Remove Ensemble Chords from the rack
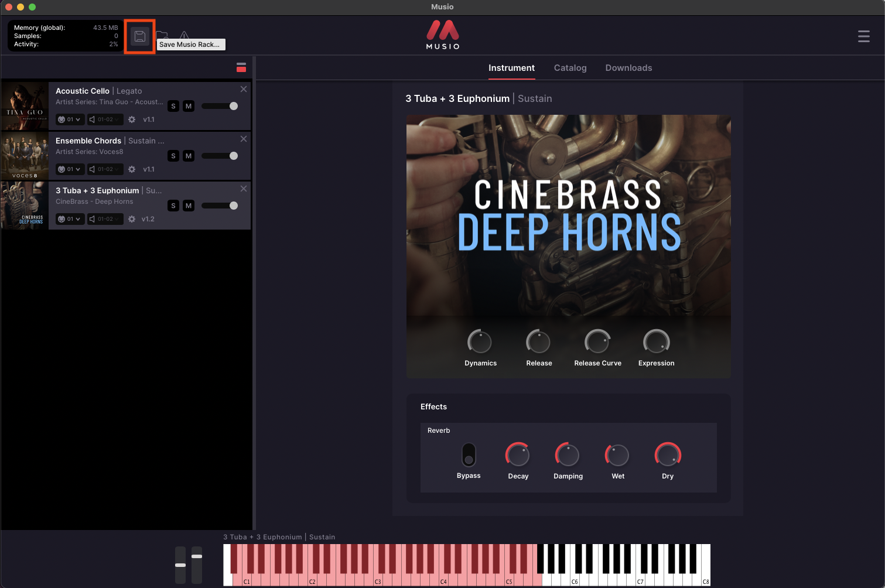Viewport: 885px width, 588px height. pyautogui.click(x=244, y=139)
